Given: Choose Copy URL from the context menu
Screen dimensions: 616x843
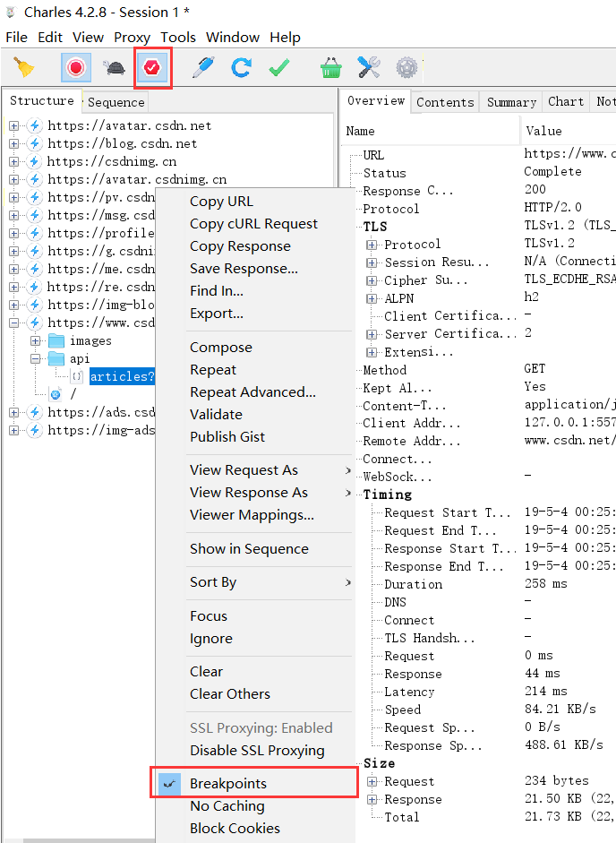Looking at the screenshot, I should (x=221, y=202).
